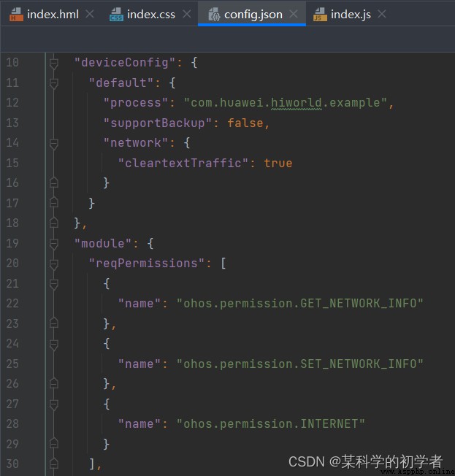Viewport: 455px width, 476px height.
Task: Collapse the object starting on line 27
Action: tap(54, 405)
